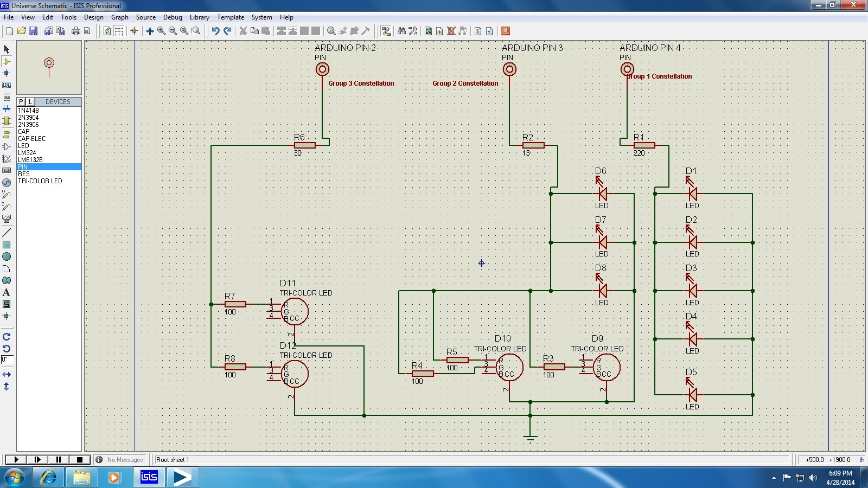Image resolution: width=868 pixels, height=488 pixels.
Task: Open the Graph mode tool
Action: point(7,158)
